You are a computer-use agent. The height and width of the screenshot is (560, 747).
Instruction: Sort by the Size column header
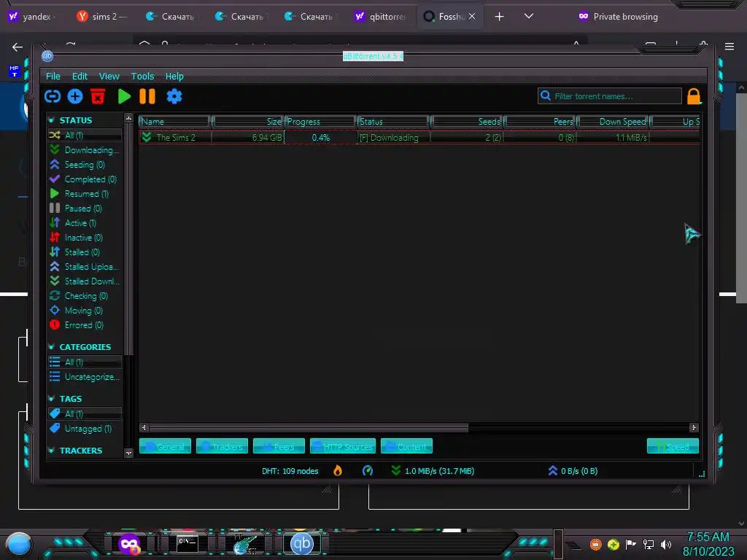pyautogui.click(x=248, y=122)
